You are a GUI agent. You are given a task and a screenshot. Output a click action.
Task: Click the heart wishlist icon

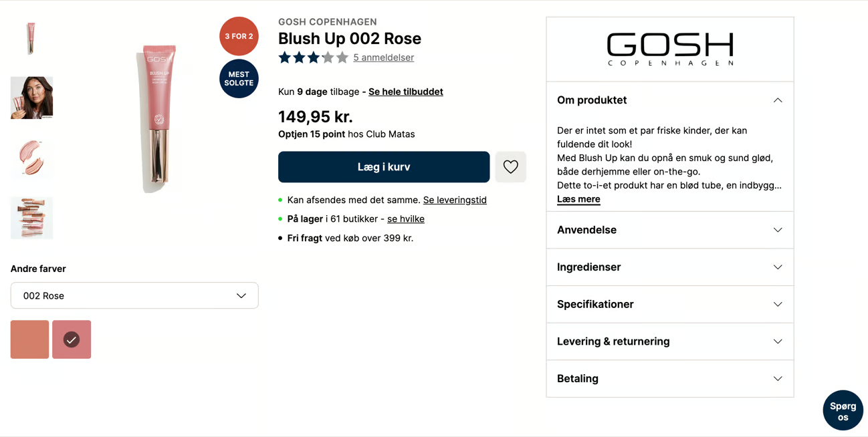click(x=510, y=167)
